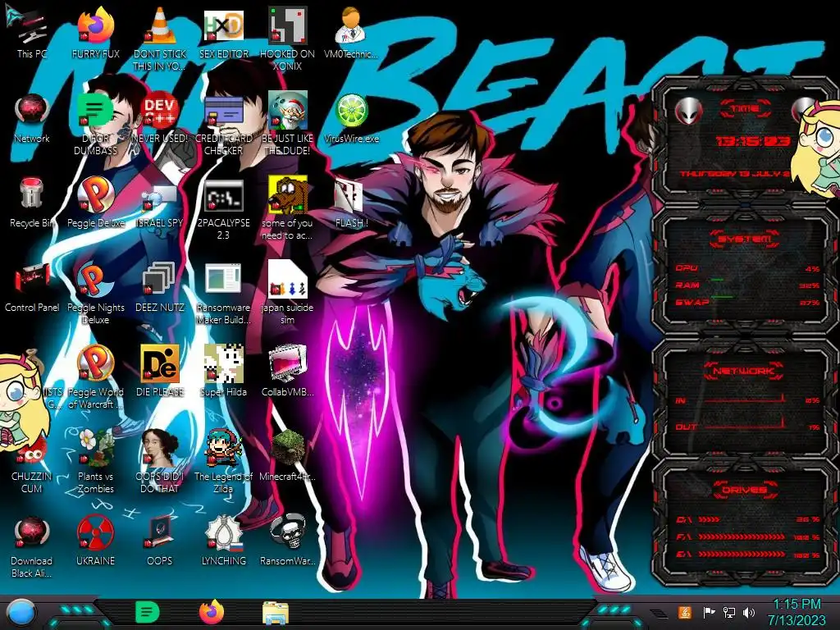Open the FURRY FUX Firefox shortcut
Screen dimensions: 840x630
pyautogui.click(x=95, y=32)
